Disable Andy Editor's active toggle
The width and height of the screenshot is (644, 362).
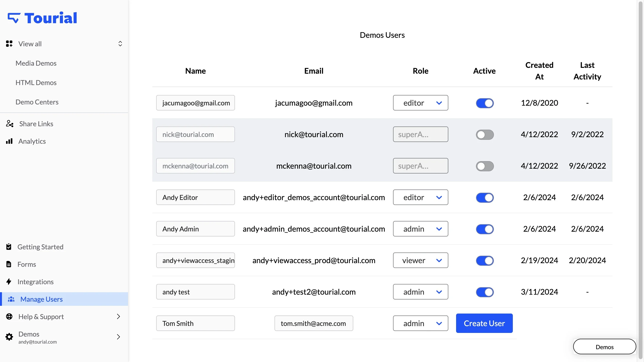[484, 198]
